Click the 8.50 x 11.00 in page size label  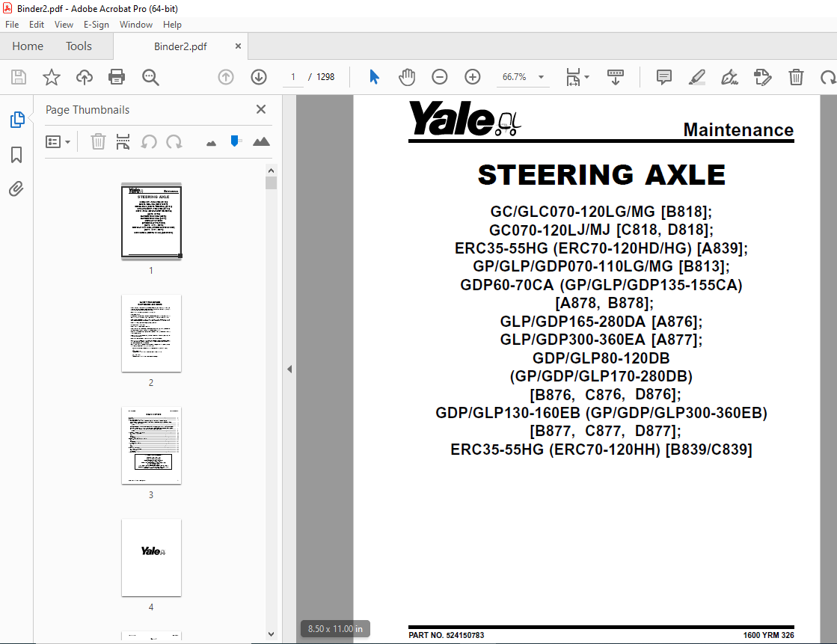click(335, 629)
